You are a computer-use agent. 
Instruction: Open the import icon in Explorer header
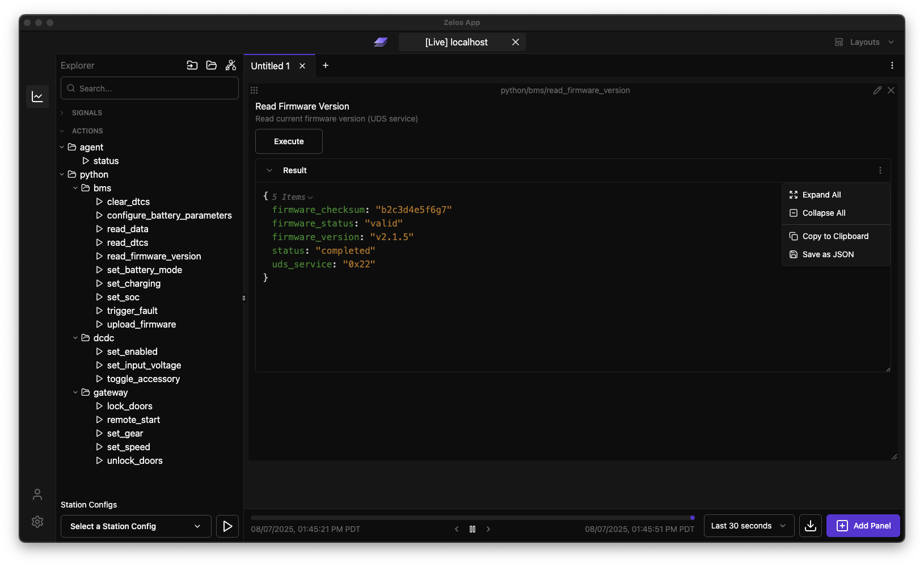(x=192, y=65)
